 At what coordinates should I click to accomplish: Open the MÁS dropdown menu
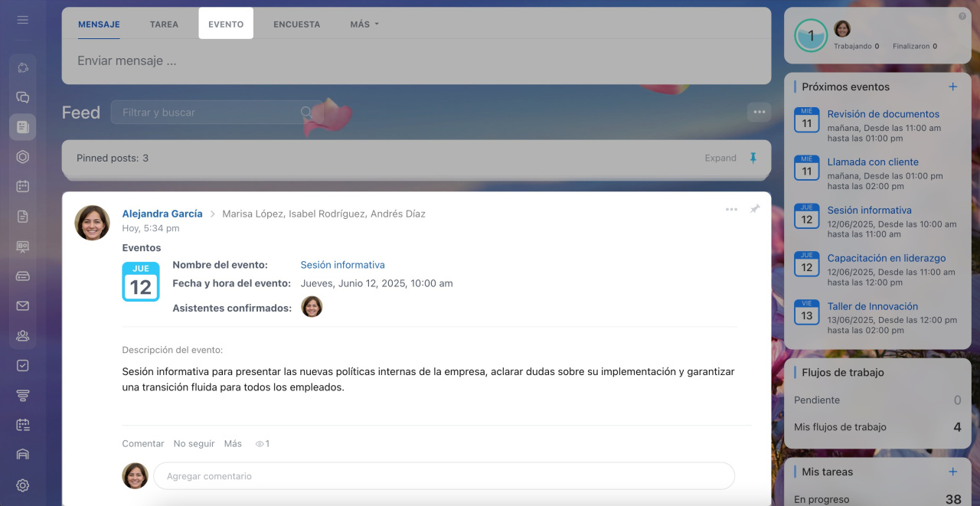(x=364, y=24)
